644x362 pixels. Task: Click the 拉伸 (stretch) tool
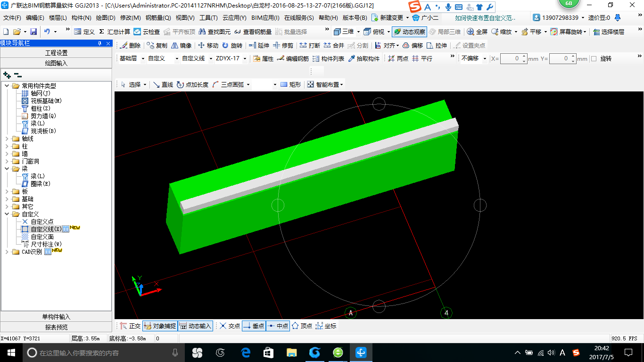pyautogui.click(x=437, y=46)
